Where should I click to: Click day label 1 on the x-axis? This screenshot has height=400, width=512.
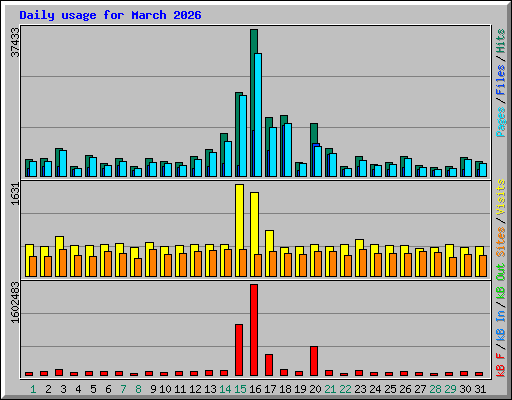[33, 389]
